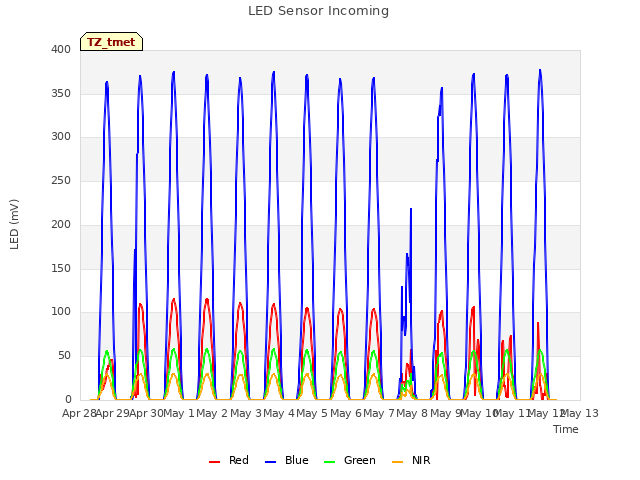Viewport: 640px width, 480px height.
Task: Click the May 8 x-axis date
Action: (x=412, y=413)
